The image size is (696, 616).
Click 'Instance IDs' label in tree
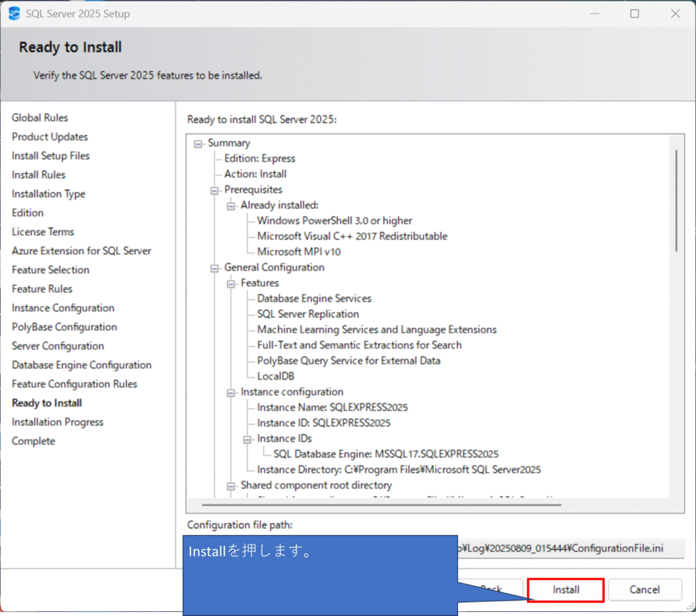285,439
